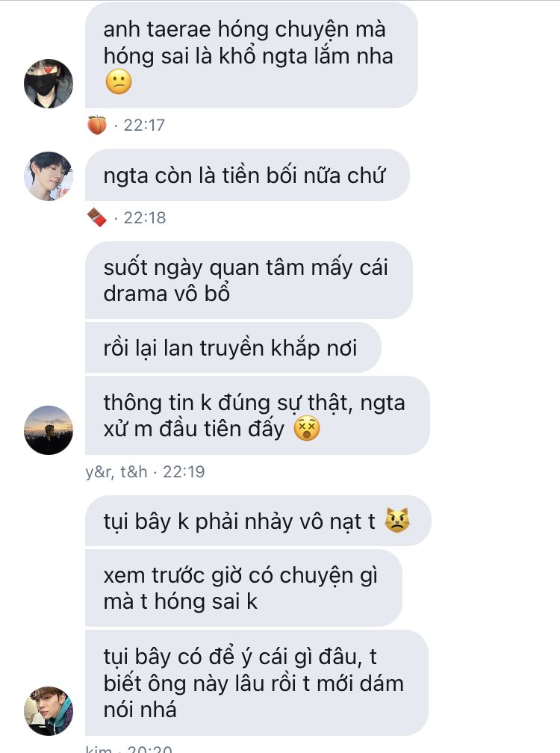Select the 'xem trước giờ có chuyện gì' bubble
Screen dimensions: 560x753
point(243,588)
